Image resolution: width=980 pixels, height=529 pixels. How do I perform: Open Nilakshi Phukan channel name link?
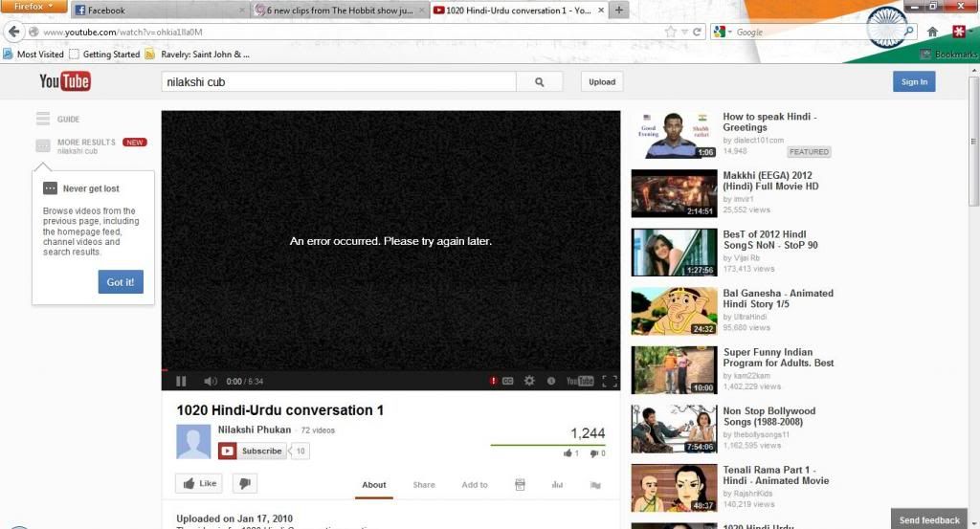click(x=255, y=430)
